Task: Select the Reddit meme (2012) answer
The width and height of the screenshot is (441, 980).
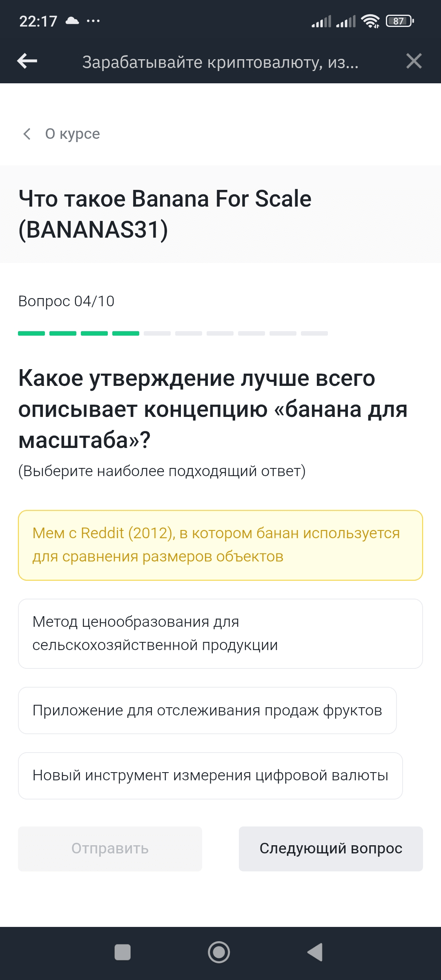Action: click(220, 545)
